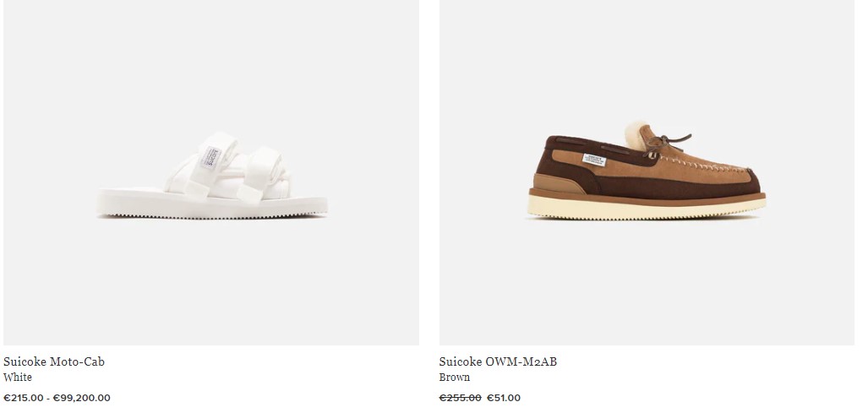
Task: Click the white Moto-Cab sandal photo
Action: point(212,175)
